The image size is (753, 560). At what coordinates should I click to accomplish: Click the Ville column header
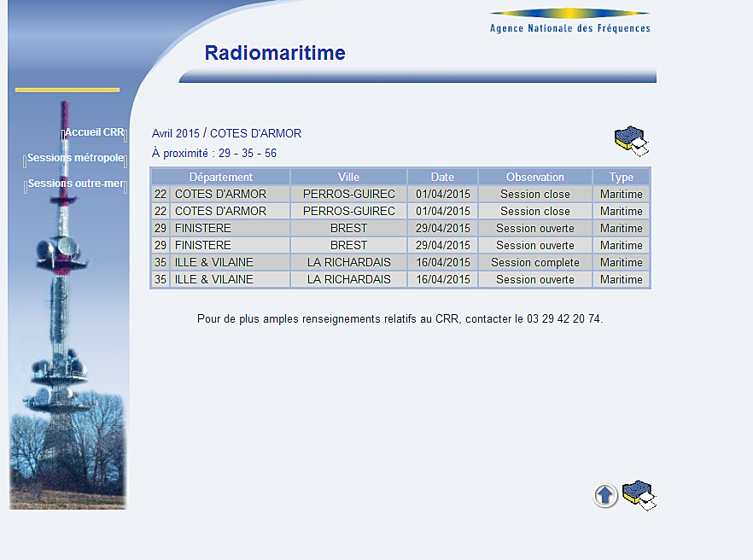pyautogui.click(x=348, y=178)
